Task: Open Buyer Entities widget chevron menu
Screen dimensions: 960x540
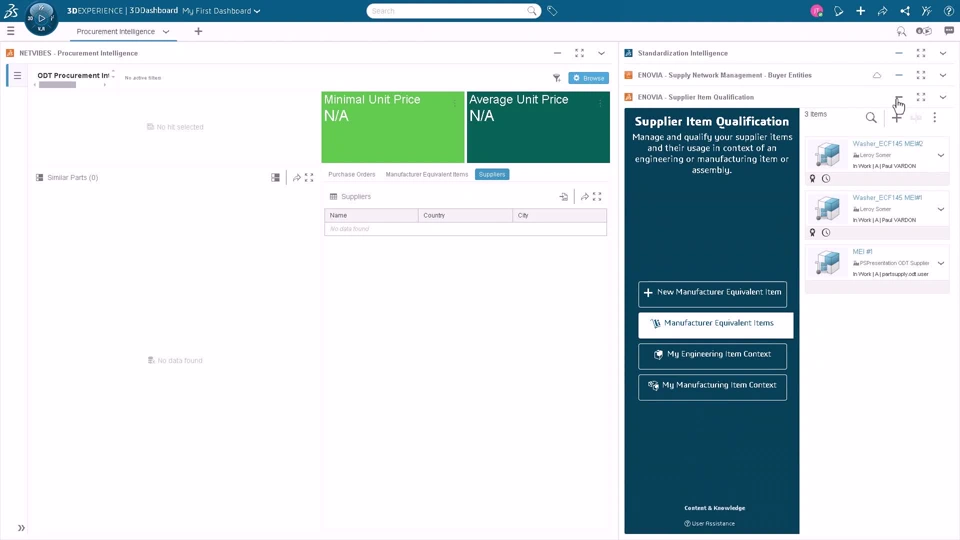Action: click(943, 75)
